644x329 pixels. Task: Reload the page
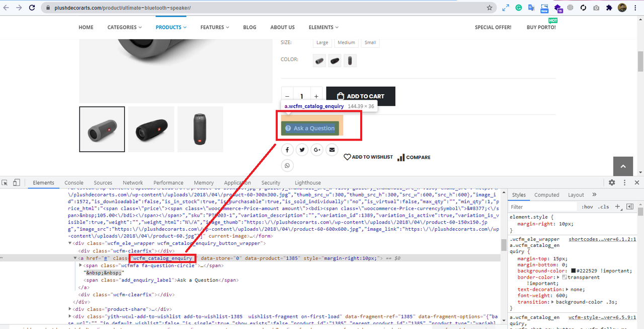[x=32, y=8]
